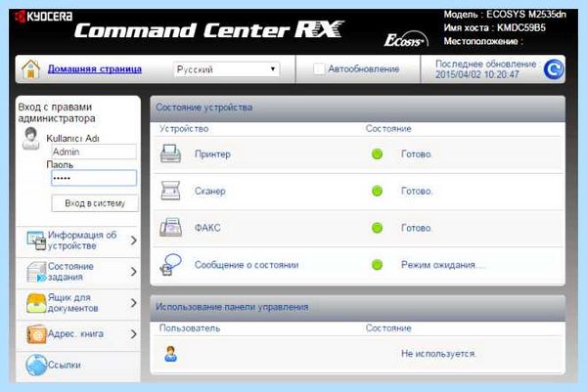
Task: Click the green Принтер status indicator
Action: (377, 153)
